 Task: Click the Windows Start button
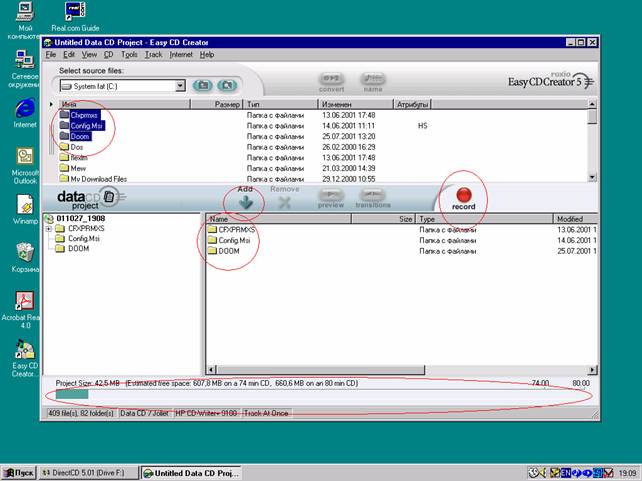(19, 472)
